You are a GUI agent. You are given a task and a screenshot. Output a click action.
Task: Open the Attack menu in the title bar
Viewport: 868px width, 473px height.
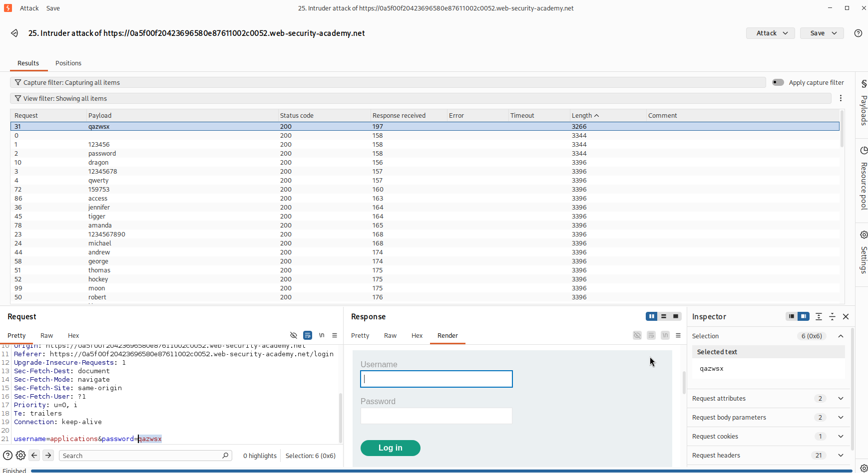[29, 8]
